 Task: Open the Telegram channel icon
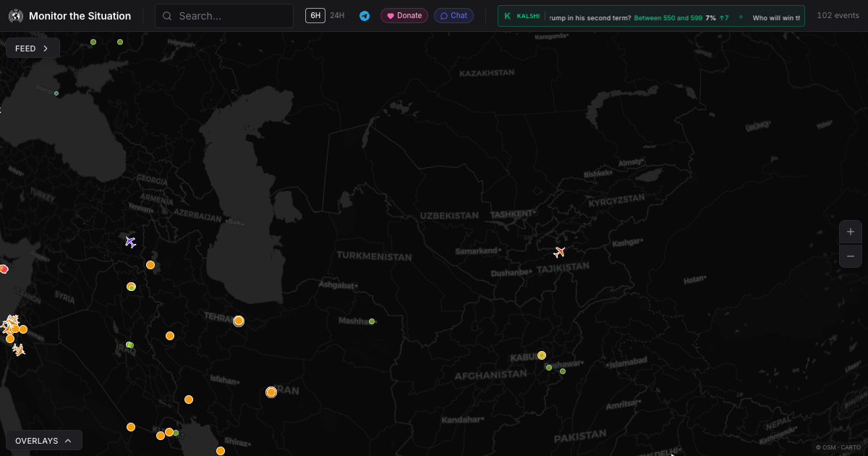coord(365,16)
